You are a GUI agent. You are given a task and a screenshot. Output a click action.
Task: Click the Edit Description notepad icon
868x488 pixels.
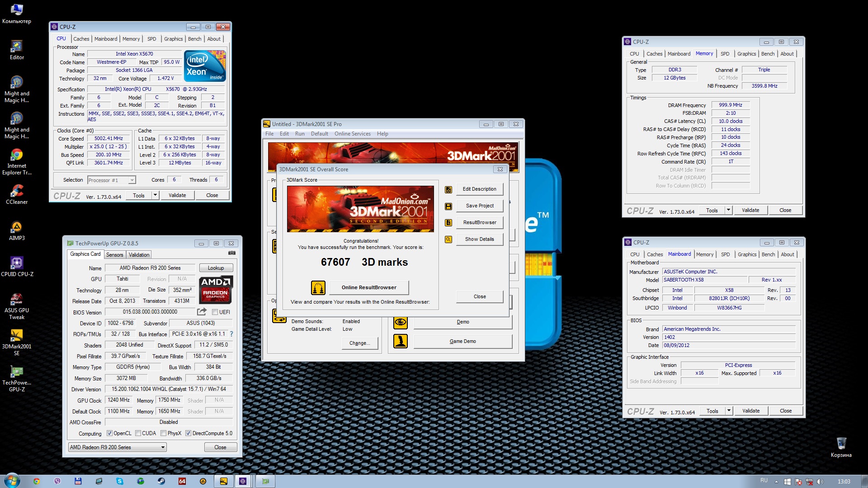pyautogui.click(x=448, y=190)
